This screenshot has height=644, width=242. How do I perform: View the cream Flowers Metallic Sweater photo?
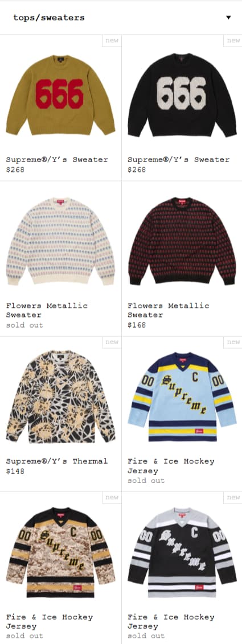(60, 241)
